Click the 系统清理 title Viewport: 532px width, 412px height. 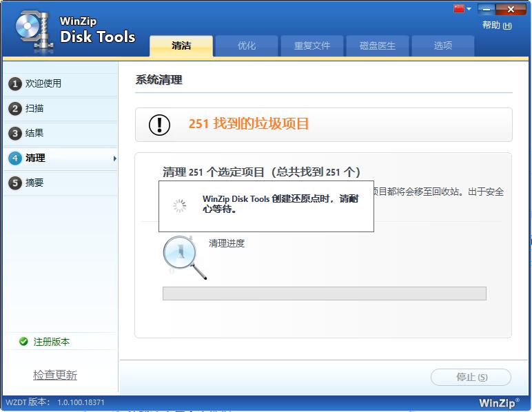point(158,80)
